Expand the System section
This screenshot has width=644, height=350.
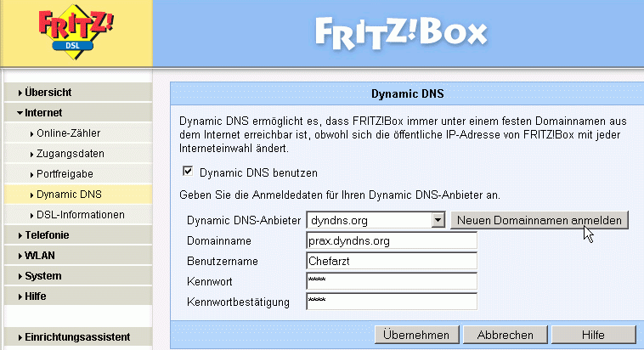pos(78,275)
